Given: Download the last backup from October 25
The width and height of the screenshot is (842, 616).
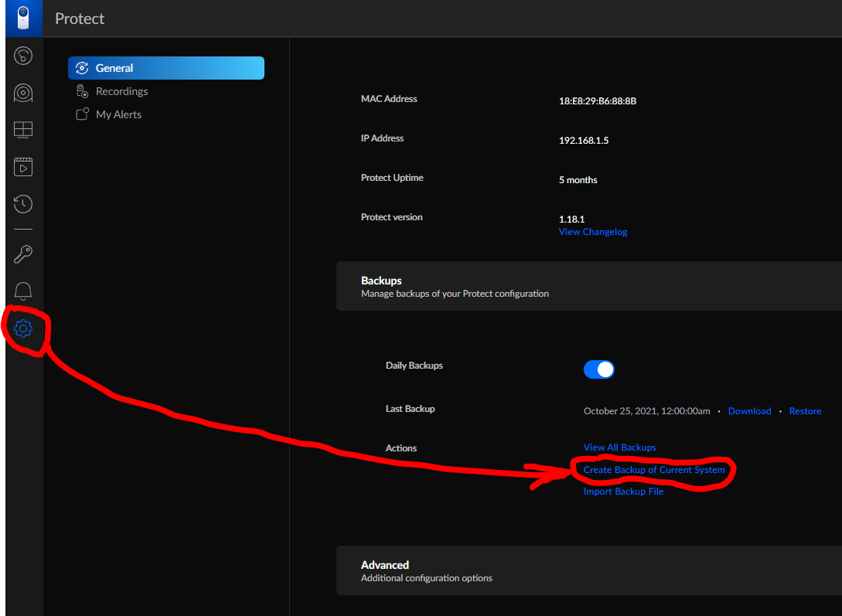Looking at the screenshot, I should (749, 411).
